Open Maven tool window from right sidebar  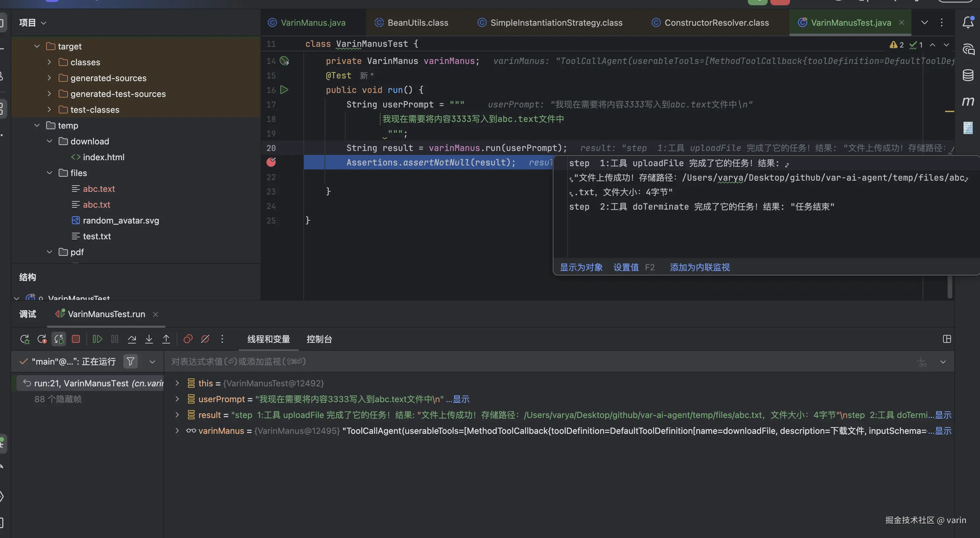tap(968, 102)
